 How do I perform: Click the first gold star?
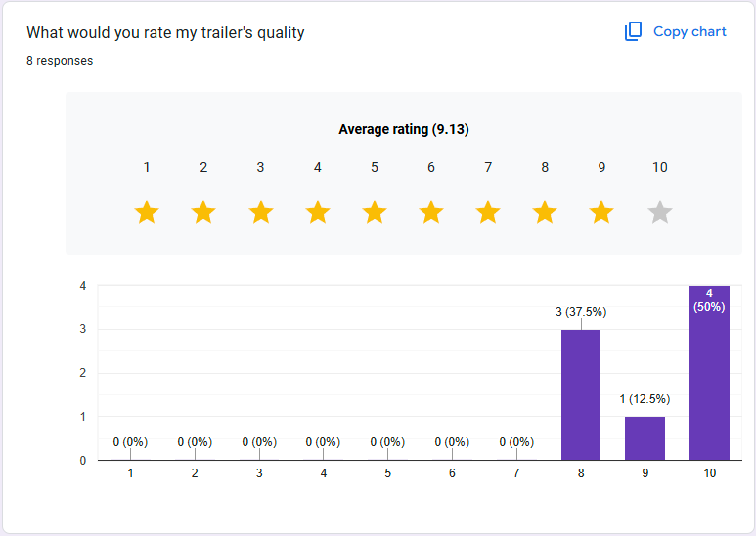(x=147, y=212)
